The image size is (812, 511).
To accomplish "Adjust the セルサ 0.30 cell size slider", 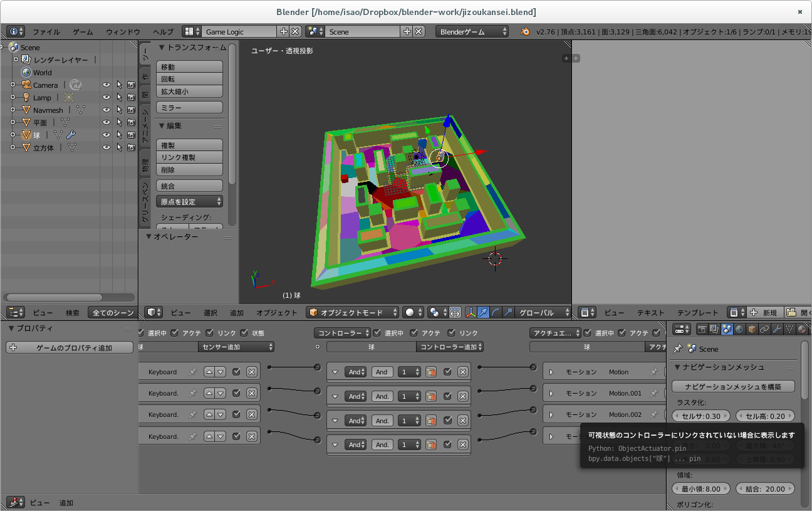I will click(x=701, y=416).
